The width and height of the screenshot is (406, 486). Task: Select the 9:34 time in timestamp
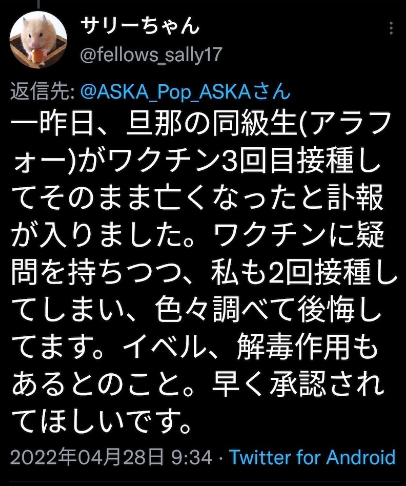(x=192, y=457)
